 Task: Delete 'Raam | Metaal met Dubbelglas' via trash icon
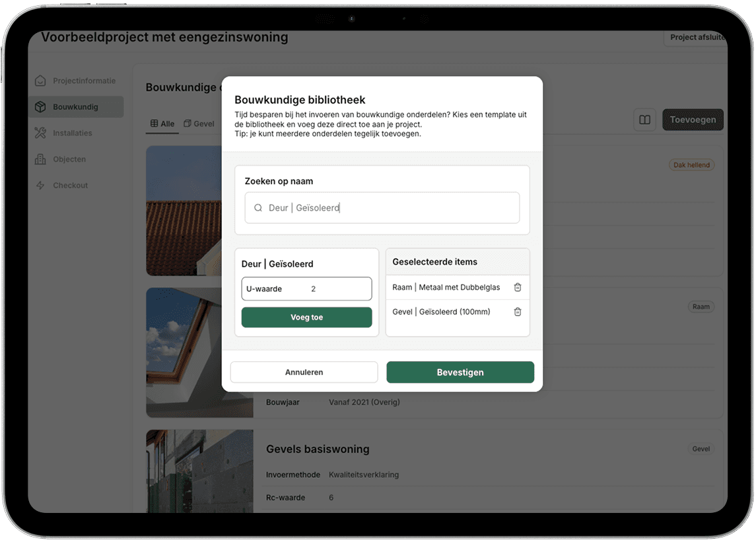518,287
